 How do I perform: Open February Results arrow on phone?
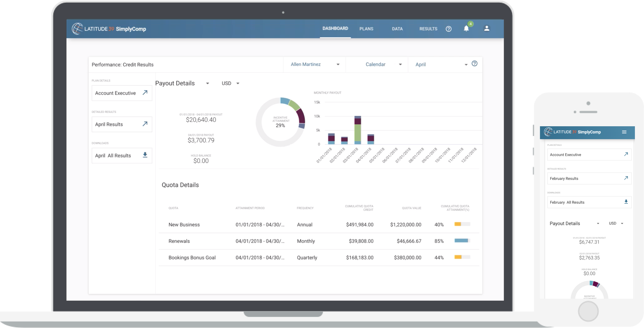click(626, 178)
